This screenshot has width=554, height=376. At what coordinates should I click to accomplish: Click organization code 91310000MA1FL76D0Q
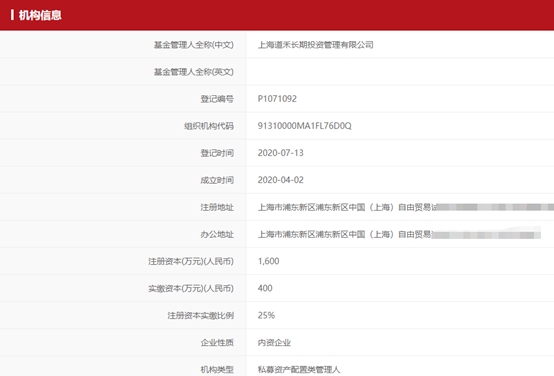click(x=304, y=126)
